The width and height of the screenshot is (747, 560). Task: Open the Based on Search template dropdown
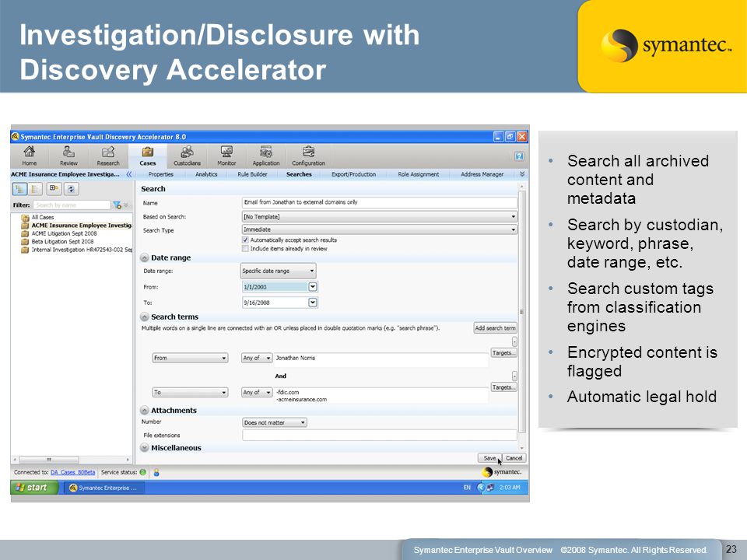click(x=379, y=217)
